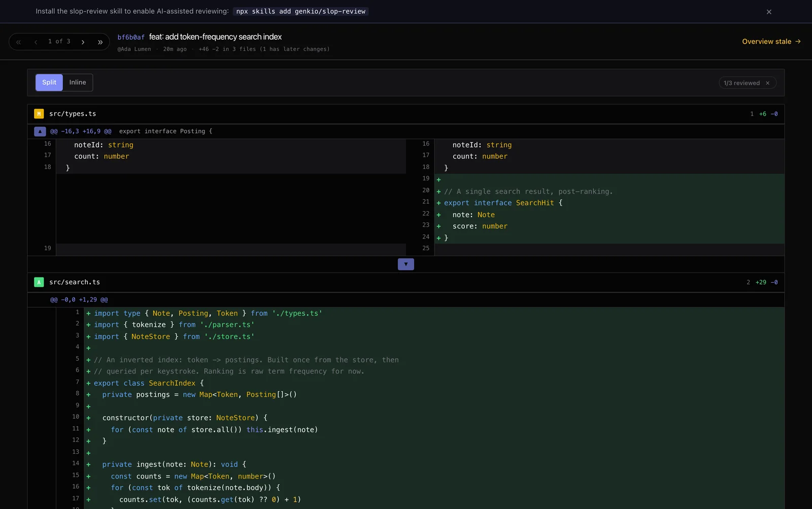Image resolution: width=812 pixels, height=509 pixels.
Task: Clear the 1/3 reviewed badge
Action: pos(767,83)
